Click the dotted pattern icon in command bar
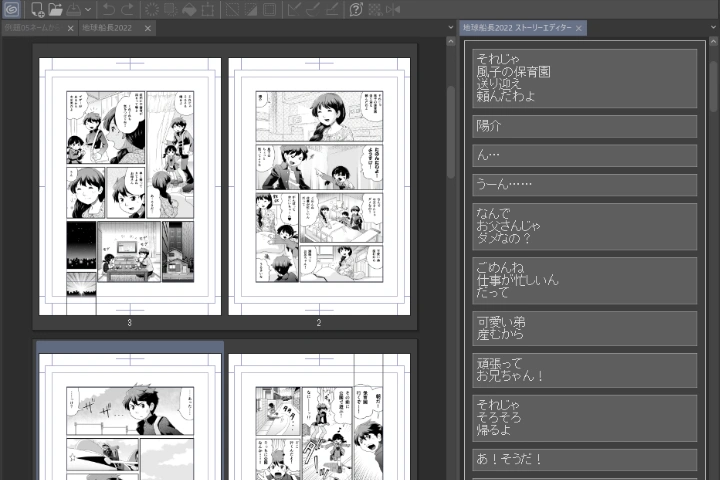Screen dimensions: 720x480 pyautogui.click(x=375, y=9)
